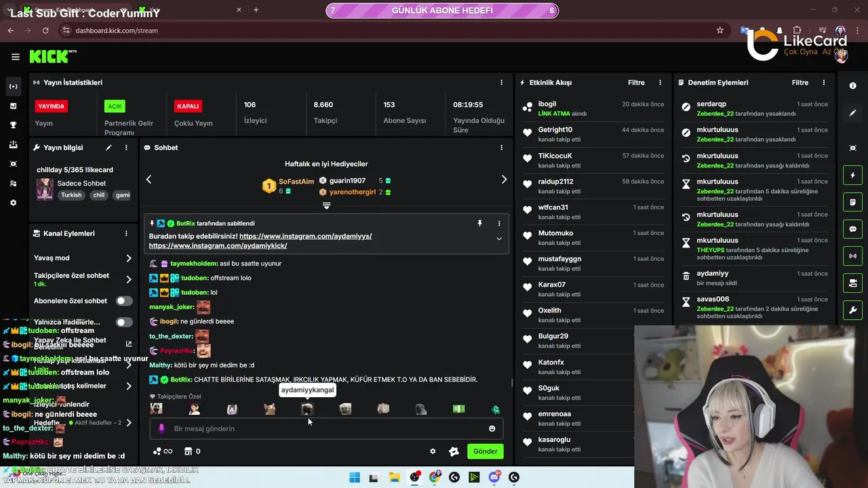Collapse the pinned message chevron

pyautogui.click(x=499, y=239)
